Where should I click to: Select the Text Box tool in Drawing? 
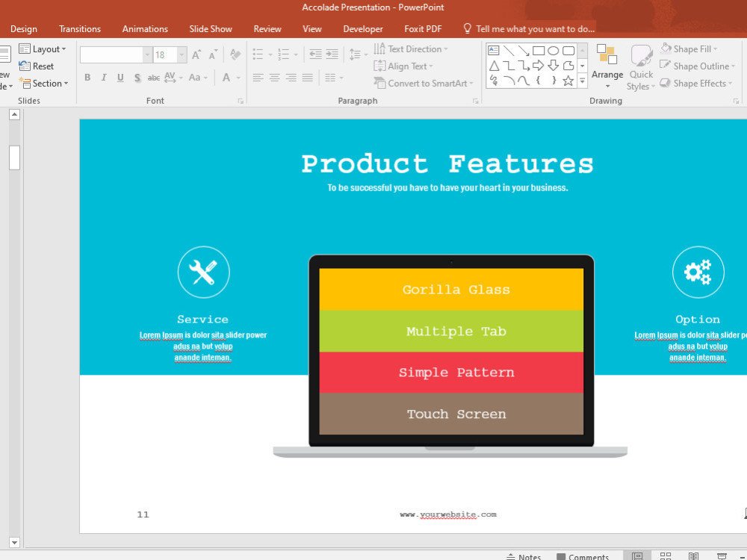click(x=493, y=50)
